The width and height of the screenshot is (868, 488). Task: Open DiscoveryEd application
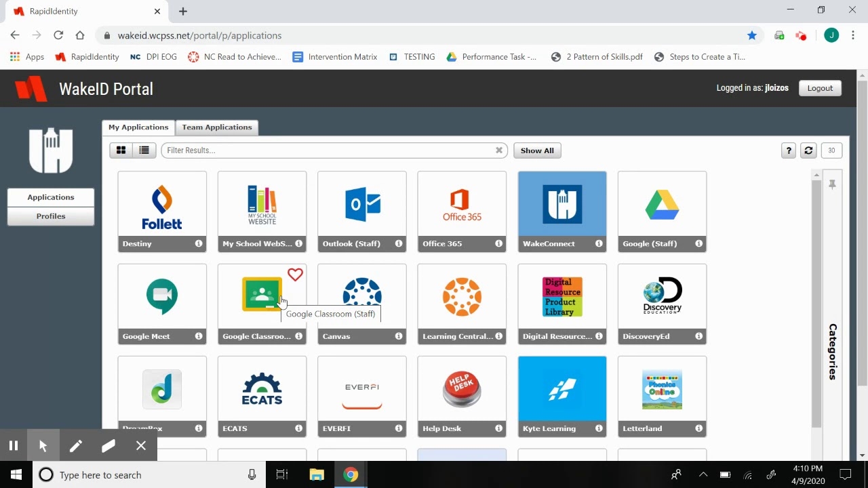662,297
